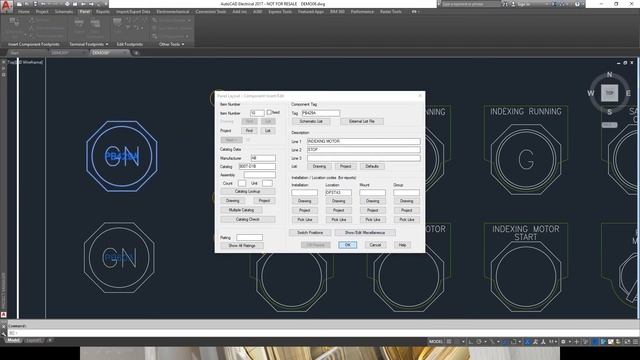
Task: Open status bar customization menu icon
Action: click(635, 342)
